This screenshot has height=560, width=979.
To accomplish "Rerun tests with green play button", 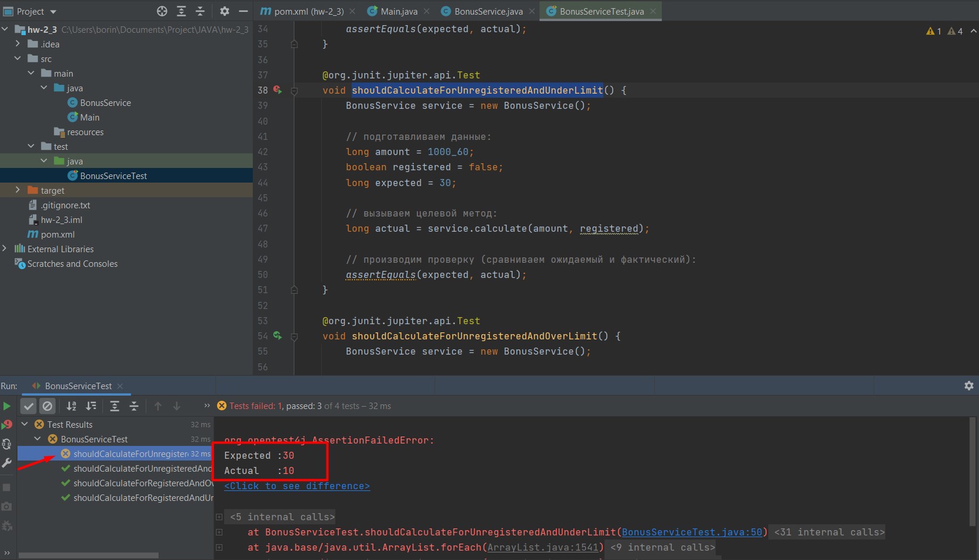I will (7, 406).
